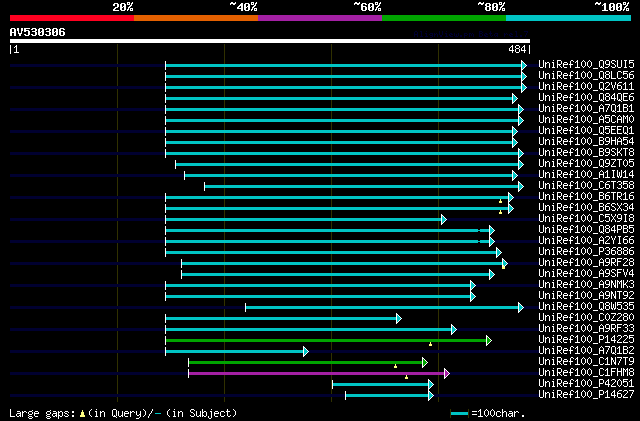
Task: Open hit UniRef100_Q9SUI5
Action: (586, 65)
